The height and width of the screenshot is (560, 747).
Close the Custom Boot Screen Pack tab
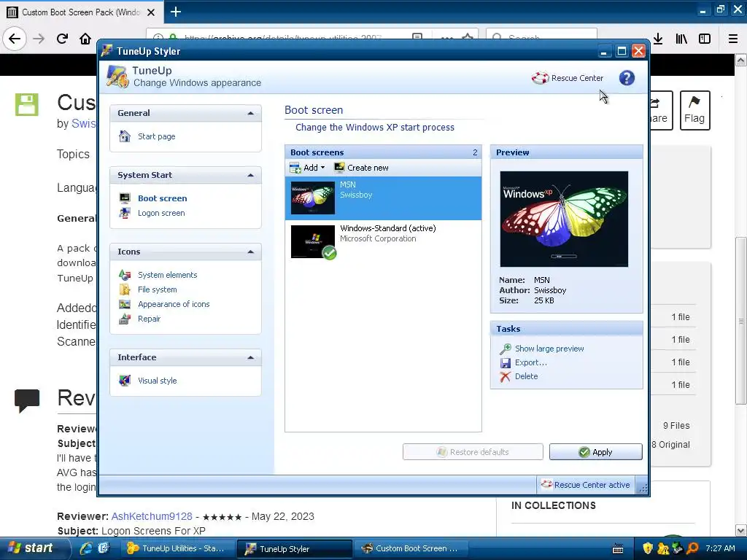click(x=150, y=12)
